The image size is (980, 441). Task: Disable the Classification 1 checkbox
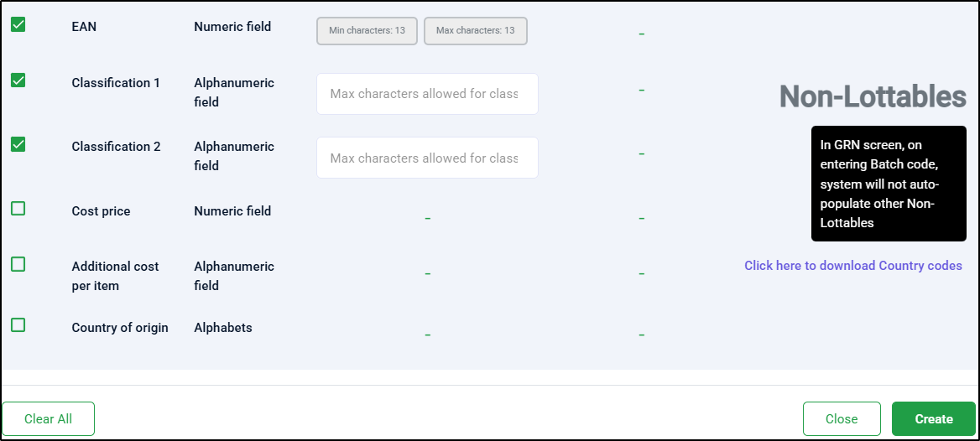point(18,80)
